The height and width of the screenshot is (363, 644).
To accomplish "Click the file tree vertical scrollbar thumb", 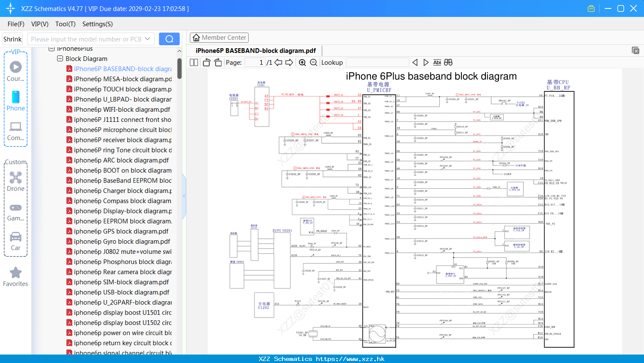I will click(179, 69).
